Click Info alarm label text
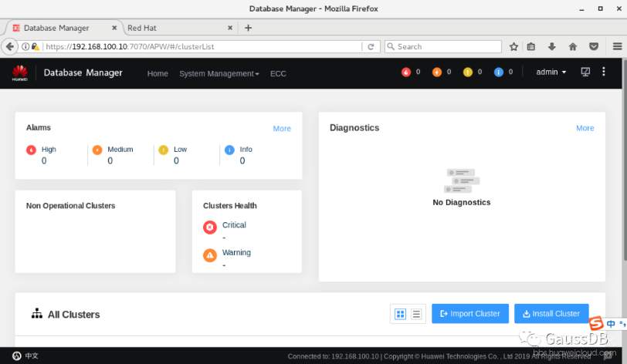The image size is (627, 364). tap(246, 150)
